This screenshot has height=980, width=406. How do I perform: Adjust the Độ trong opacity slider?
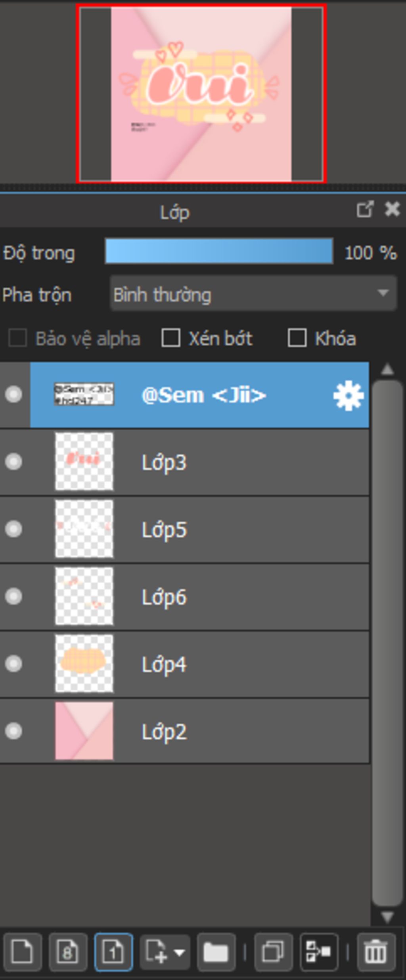pyautogui.click(x=219, y=251)
